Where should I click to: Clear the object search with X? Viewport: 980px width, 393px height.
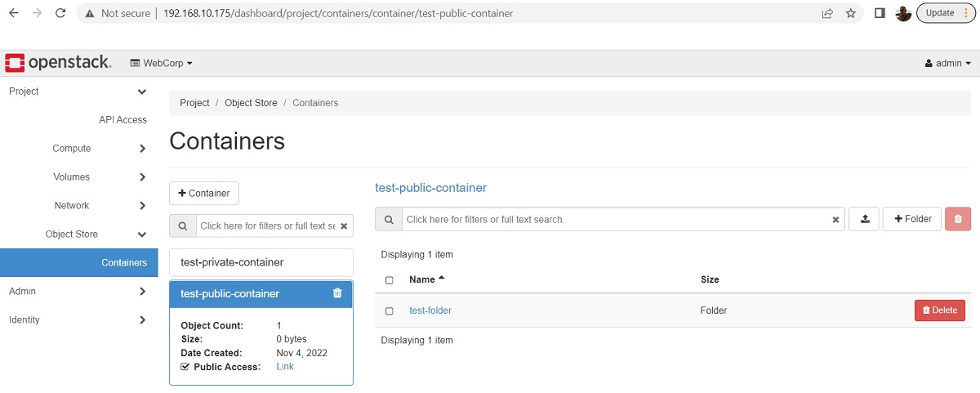coord(835,219)
